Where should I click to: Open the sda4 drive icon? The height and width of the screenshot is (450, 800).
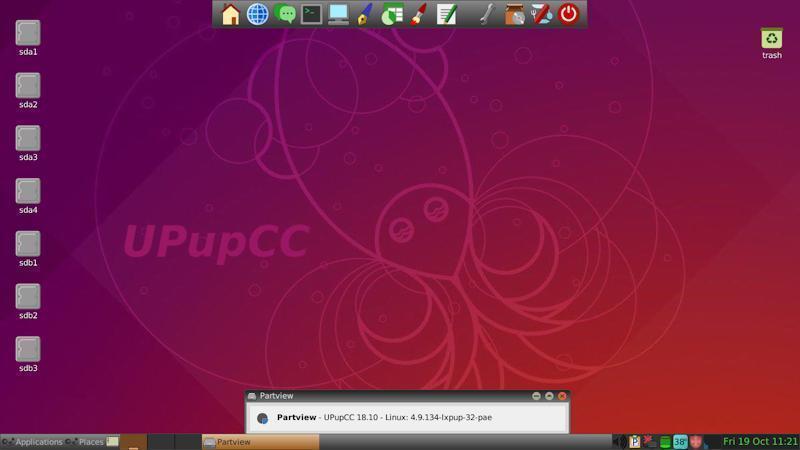click(28, 191)
